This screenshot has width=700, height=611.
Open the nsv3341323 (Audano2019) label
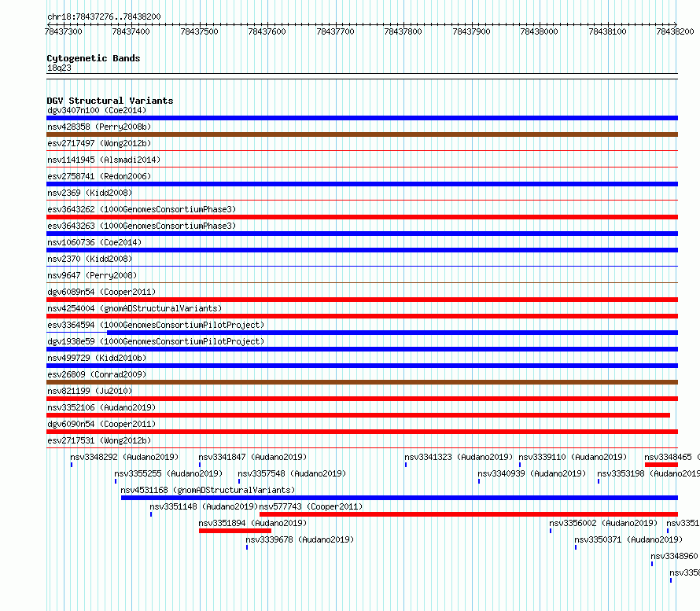coord(459,457)
